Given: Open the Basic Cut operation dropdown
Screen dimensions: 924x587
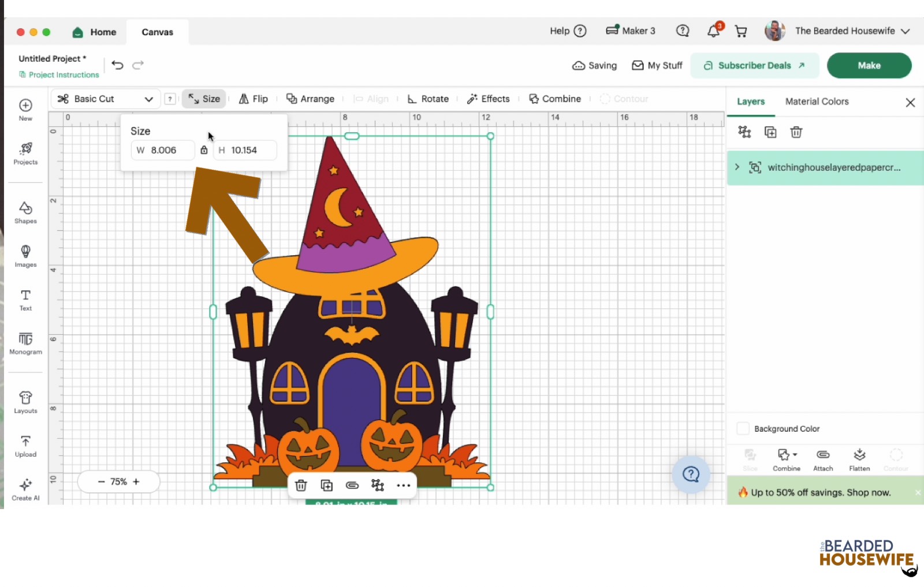Looking at the screenshot, I should [x=105, y=99].
